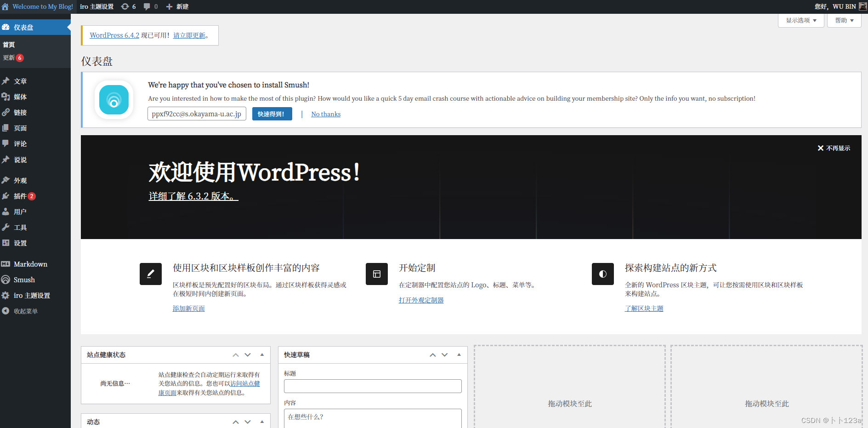Click 详细了解 6.3.2 版本 link
The height and width of the screenshot is (428, 868).
pyautogui.click(x=193, y=196)
